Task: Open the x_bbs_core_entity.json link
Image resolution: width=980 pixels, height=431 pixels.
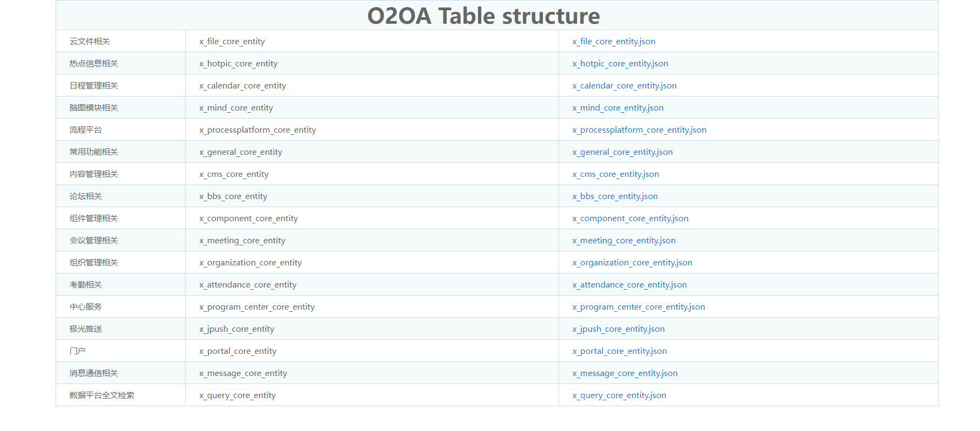Action: click(615, 196)
